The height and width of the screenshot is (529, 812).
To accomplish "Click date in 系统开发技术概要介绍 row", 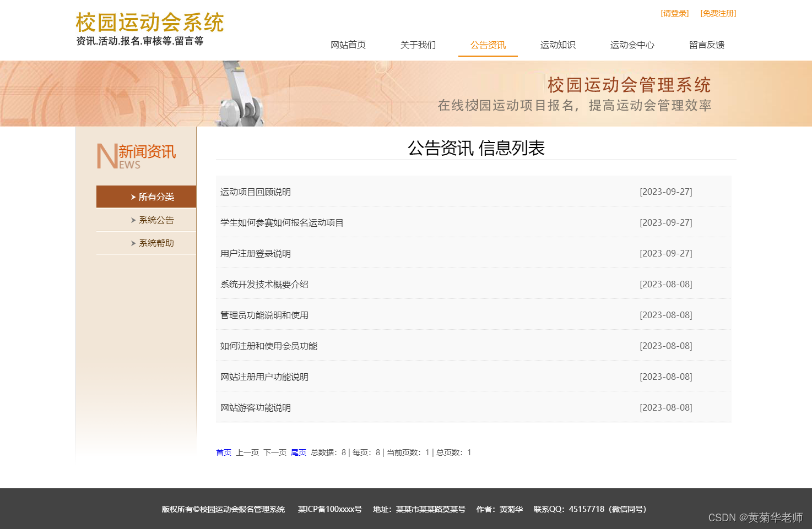I will pos(666,285).
